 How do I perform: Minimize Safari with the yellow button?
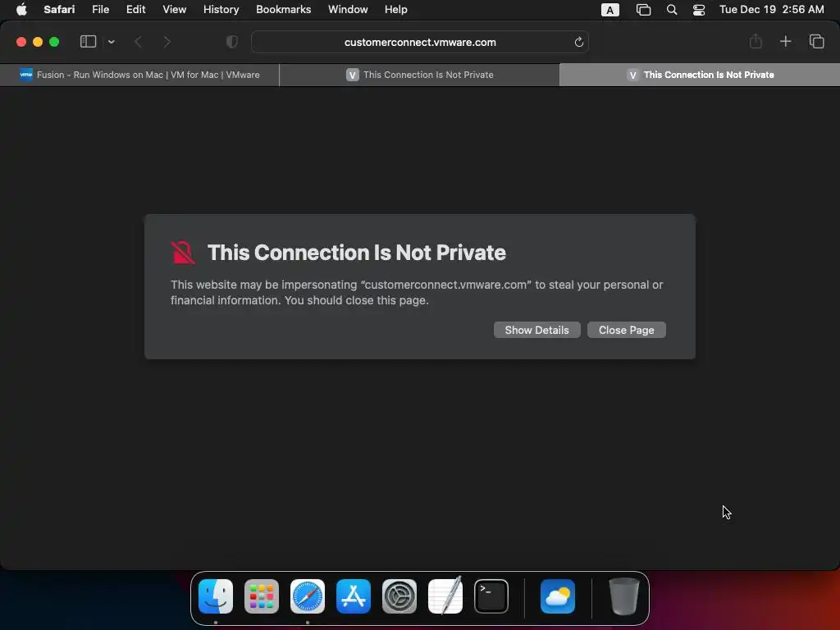click(x=38, y=42)
